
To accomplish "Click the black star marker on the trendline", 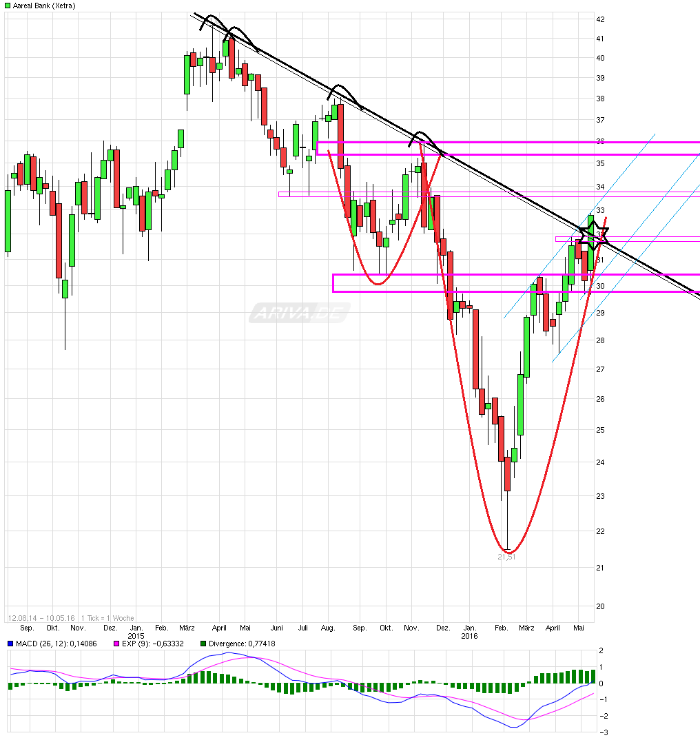I will [x=593, y=235].
